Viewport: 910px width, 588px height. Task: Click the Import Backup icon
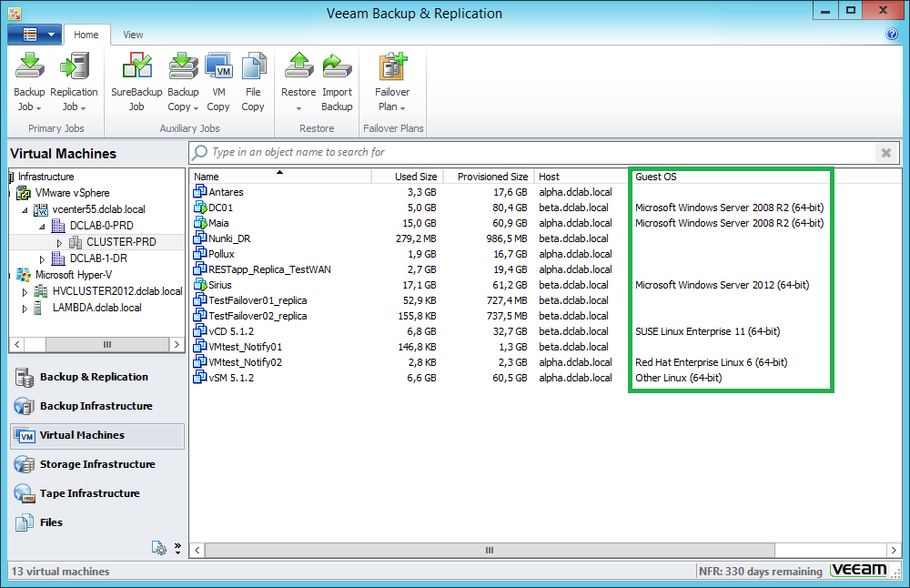(x=337, y=67)
